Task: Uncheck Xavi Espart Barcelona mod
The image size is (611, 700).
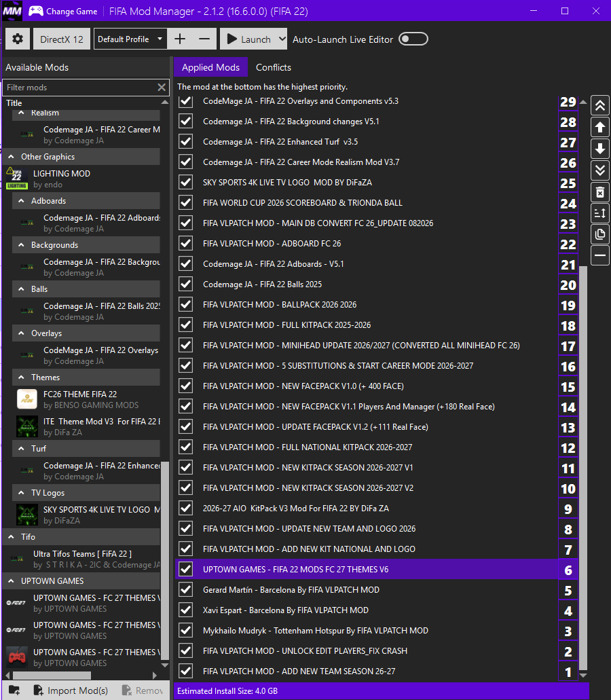Action: tap(185, 610)
